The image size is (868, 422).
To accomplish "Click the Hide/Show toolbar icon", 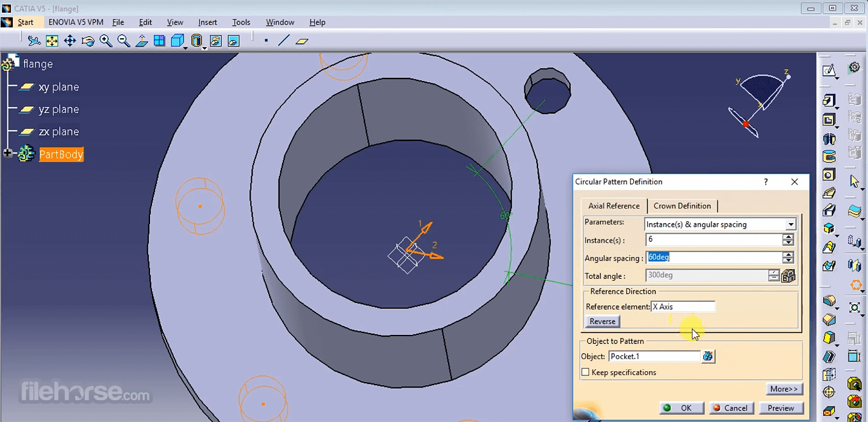I will click(215, 41).
